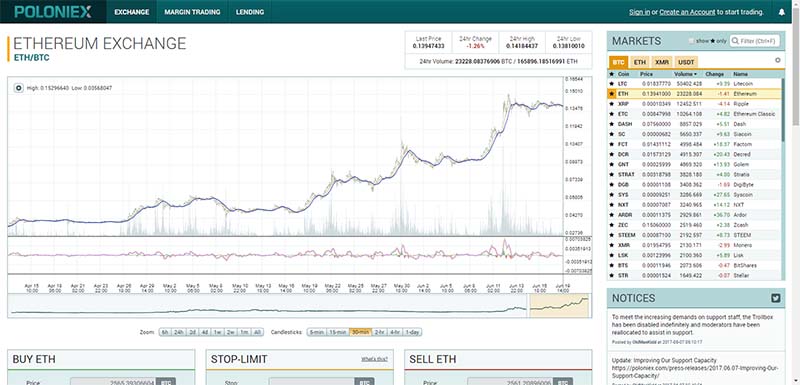This screenshot has width=800, height=385.
Task: Switch to the USDT markets tab
Action: pos(686,62)
